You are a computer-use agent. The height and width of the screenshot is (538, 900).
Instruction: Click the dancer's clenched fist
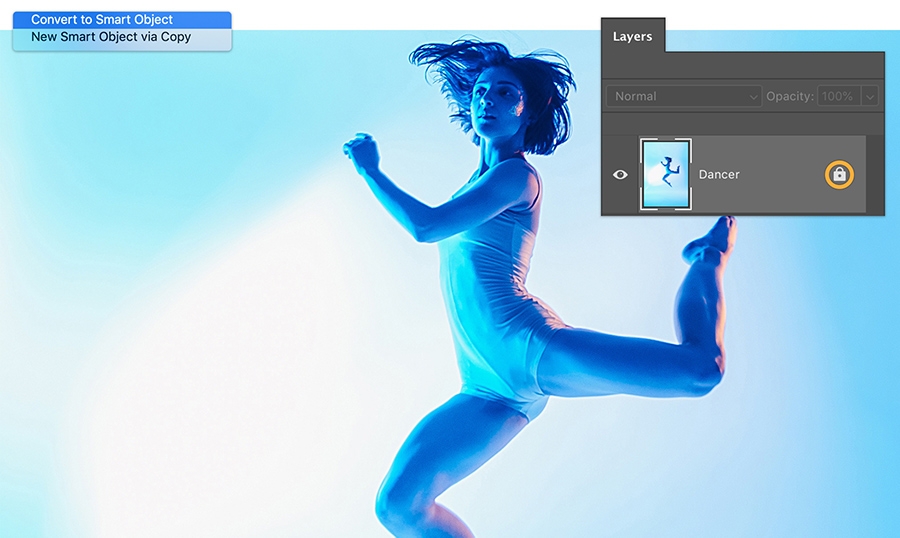pos(361,150)
